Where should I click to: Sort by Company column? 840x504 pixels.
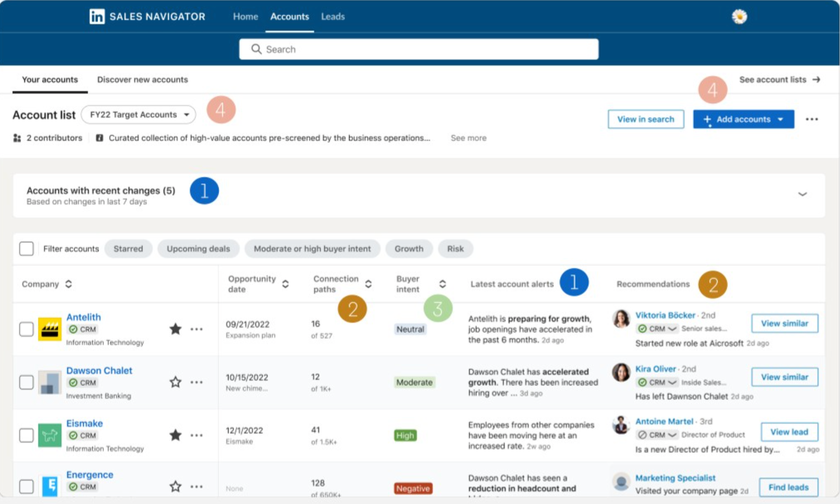click(68, 284)
